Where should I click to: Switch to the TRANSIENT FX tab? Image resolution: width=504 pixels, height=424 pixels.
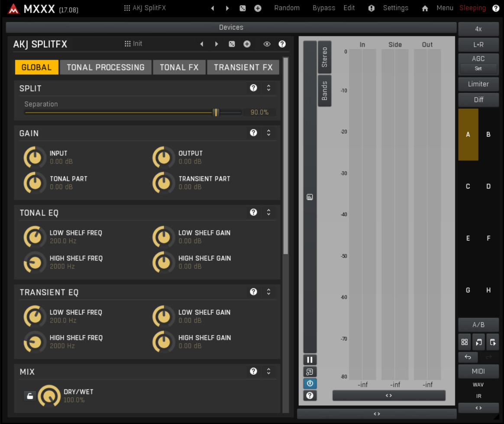(243, 67)
